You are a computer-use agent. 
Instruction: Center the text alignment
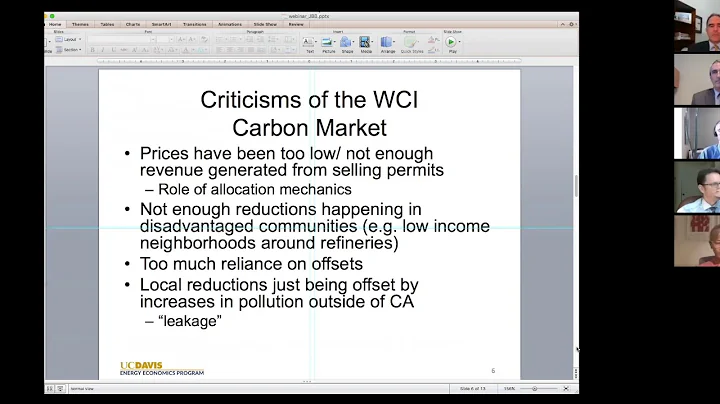tap(230, 50)
